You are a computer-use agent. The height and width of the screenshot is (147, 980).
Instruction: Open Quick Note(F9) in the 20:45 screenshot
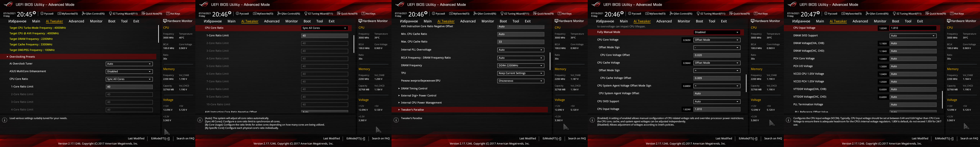tap(152, 14)
